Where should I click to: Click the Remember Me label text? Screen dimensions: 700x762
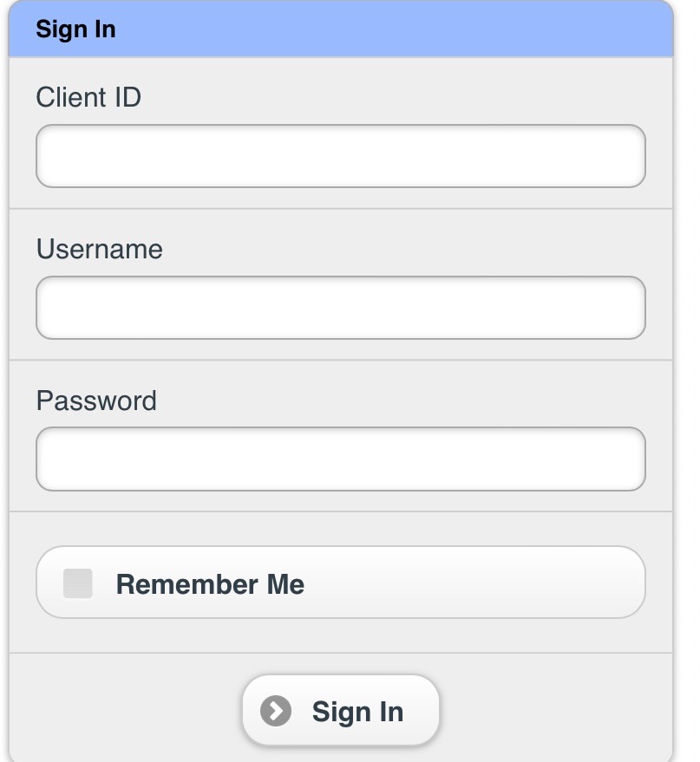pyautogui.click(x=210, y=584)
